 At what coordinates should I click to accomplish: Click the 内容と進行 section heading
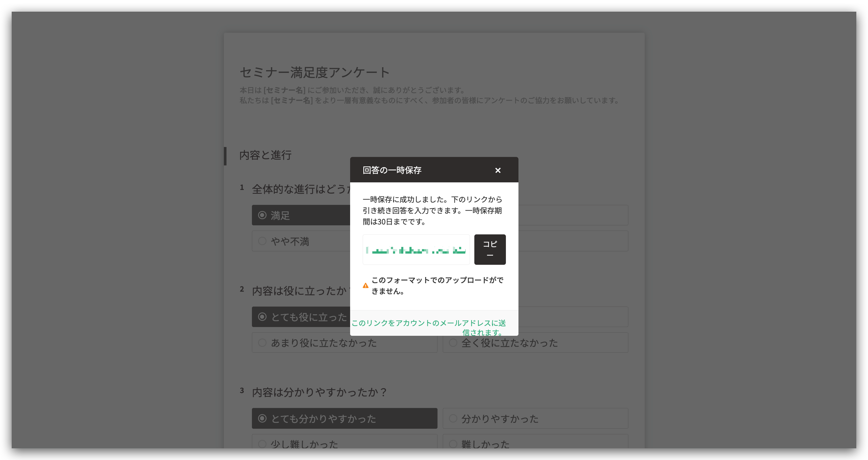pos(266,155)
